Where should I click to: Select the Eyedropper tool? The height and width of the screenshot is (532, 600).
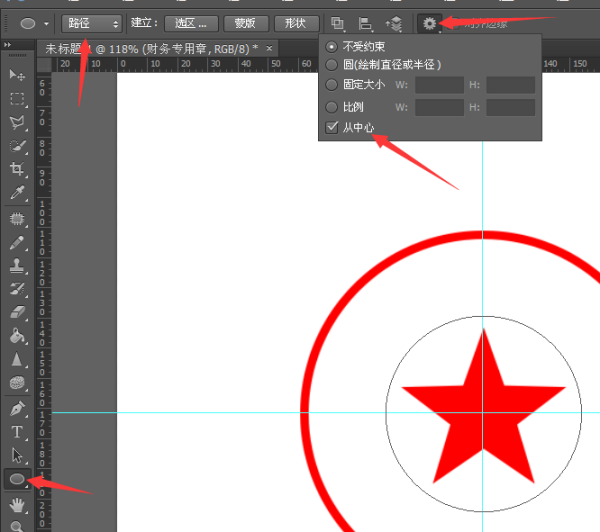17,193
